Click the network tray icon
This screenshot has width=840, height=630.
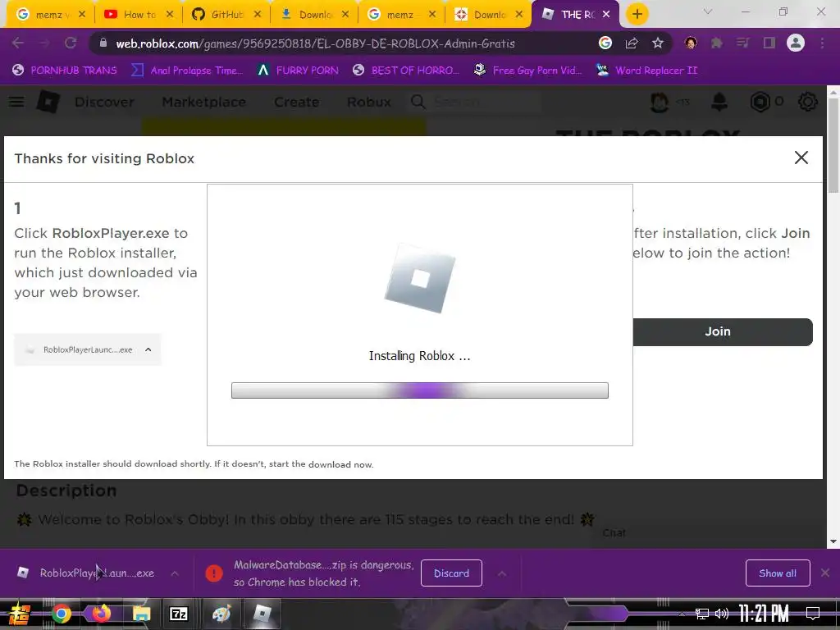[x=701, y=614]
